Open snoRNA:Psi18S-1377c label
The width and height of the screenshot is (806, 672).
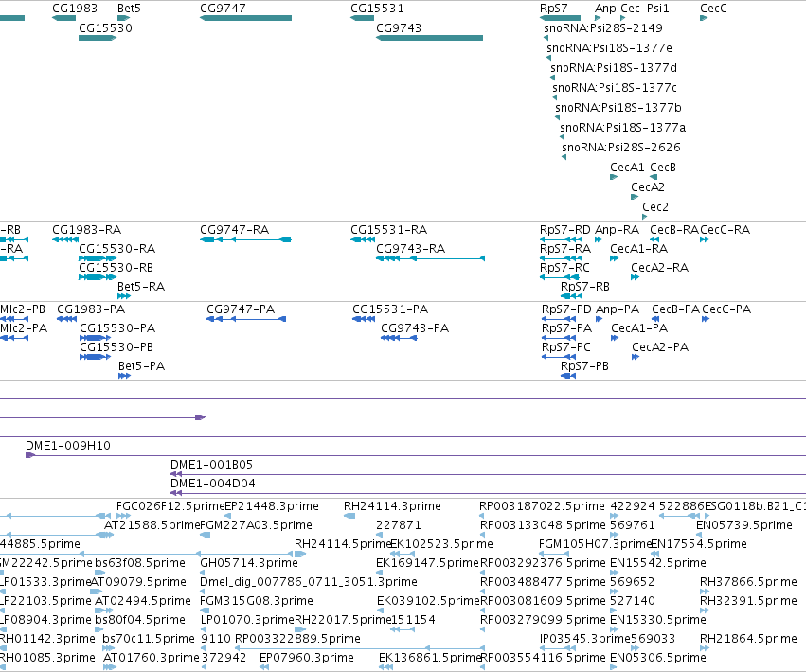(615, 88)
